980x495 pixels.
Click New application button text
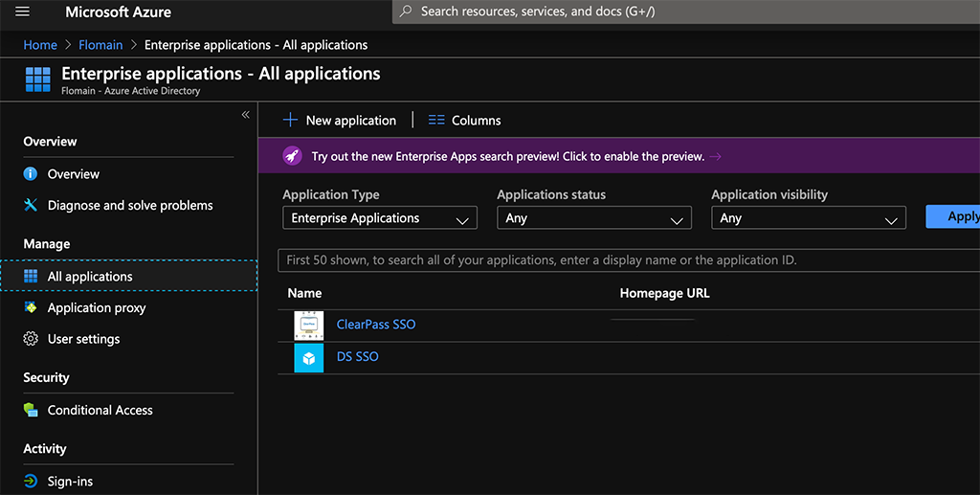click(350, 121)
